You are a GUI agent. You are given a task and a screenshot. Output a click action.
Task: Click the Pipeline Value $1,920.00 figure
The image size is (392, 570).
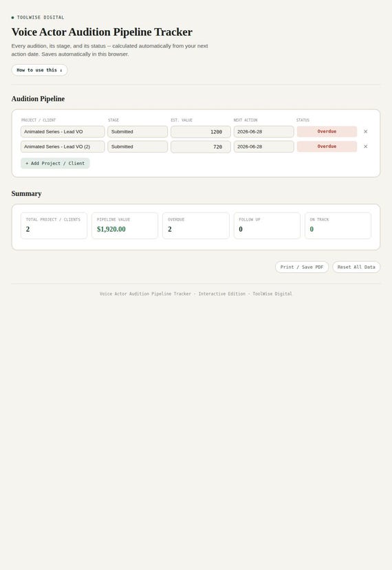coord(111,229)
